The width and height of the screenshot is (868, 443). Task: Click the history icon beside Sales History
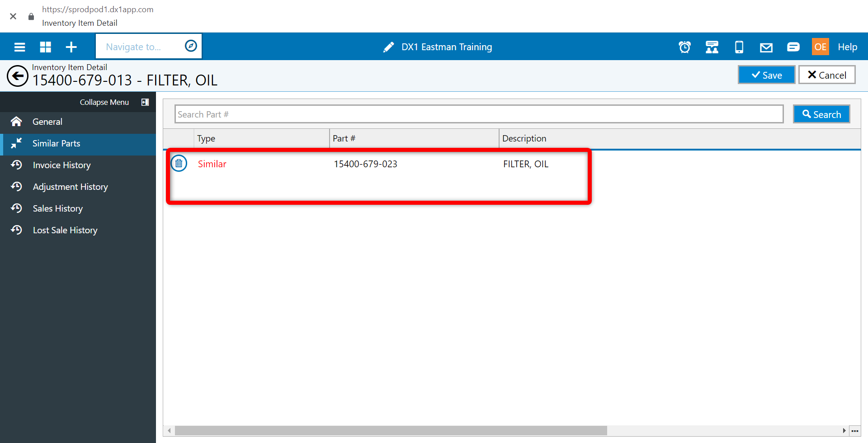tap(17, 208)
